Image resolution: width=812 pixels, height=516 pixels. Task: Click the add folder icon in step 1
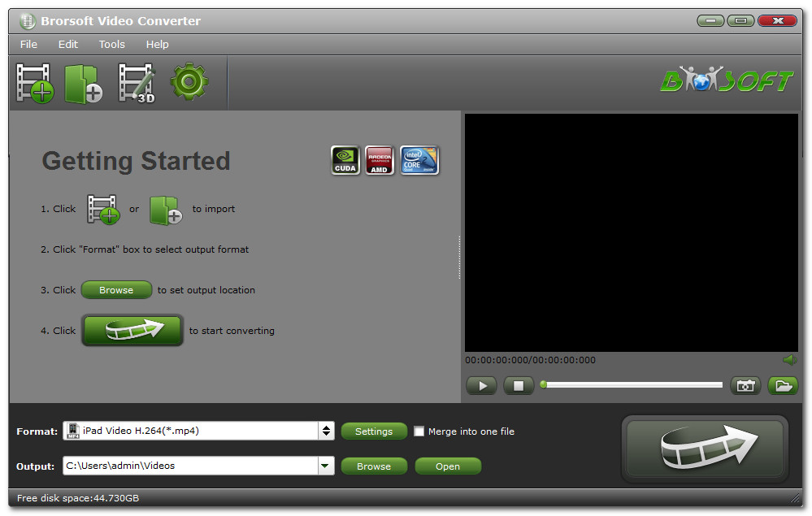click(166, 210)
